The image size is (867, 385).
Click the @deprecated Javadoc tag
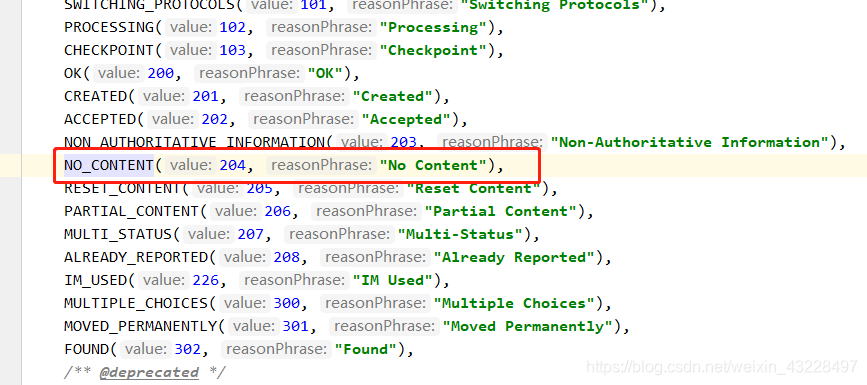point(149,373)
